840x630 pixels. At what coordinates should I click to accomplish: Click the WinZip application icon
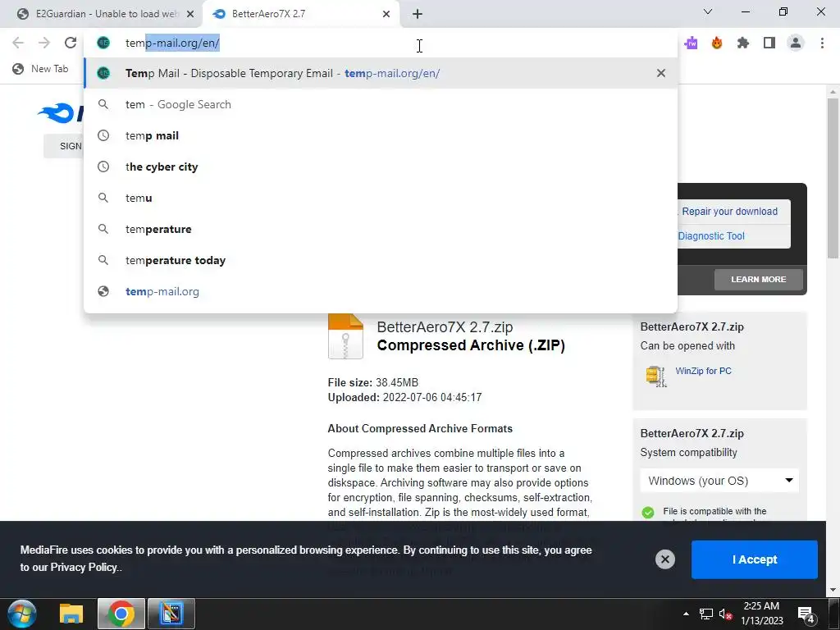click(x=656, y=376)
